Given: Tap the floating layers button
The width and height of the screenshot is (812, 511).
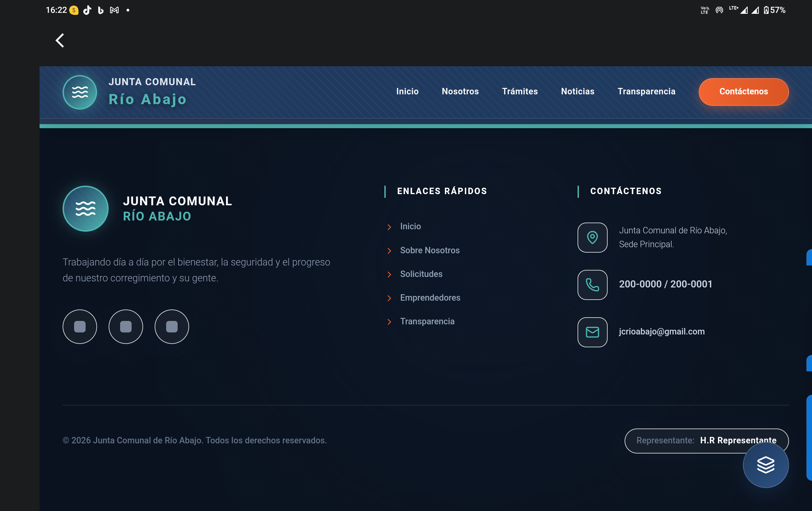Looking at the screenshot, I should click(766, 465).
